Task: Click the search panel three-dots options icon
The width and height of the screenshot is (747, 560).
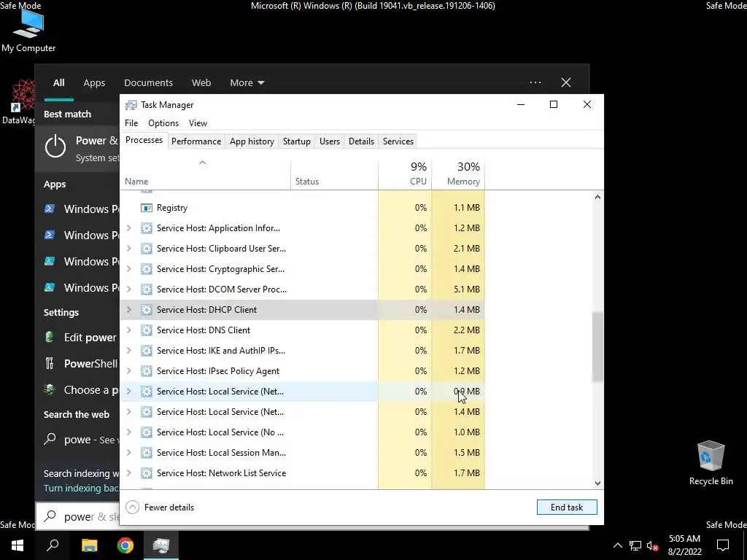Action: (x=535, y=82)
